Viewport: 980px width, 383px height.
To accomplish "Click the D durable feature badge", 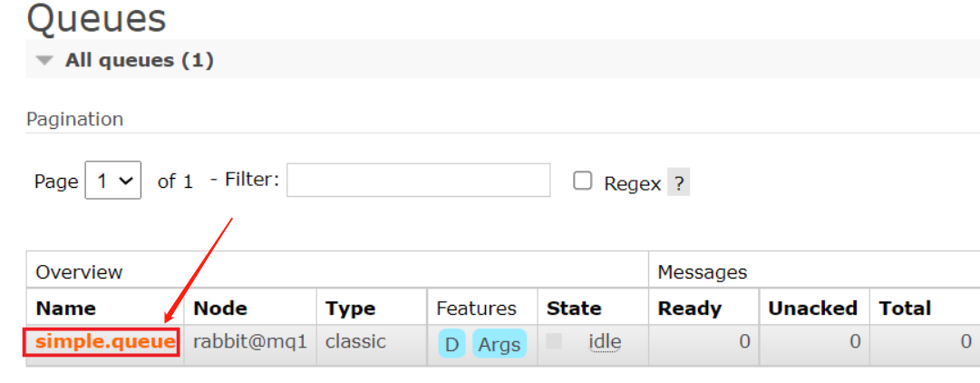I will pyautogui.click(x=451, y=345).
